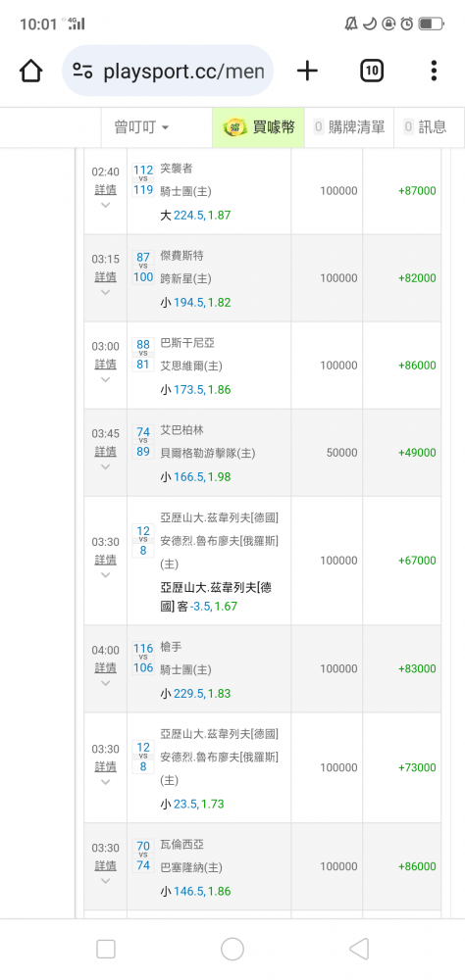The height and width of the screenshot is (980, 465).
Task: Click the 70 vs 74 score box
Action: click(x=142, y=855)
